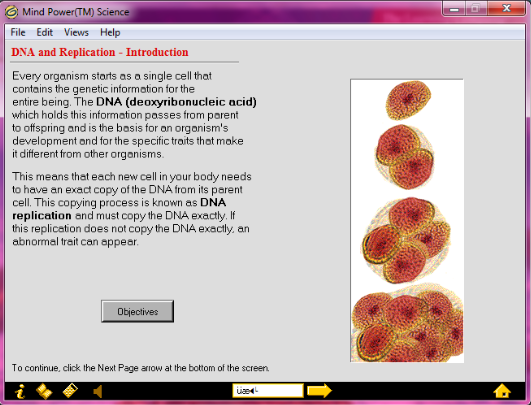Click the Objectives button

coord(137,311)
